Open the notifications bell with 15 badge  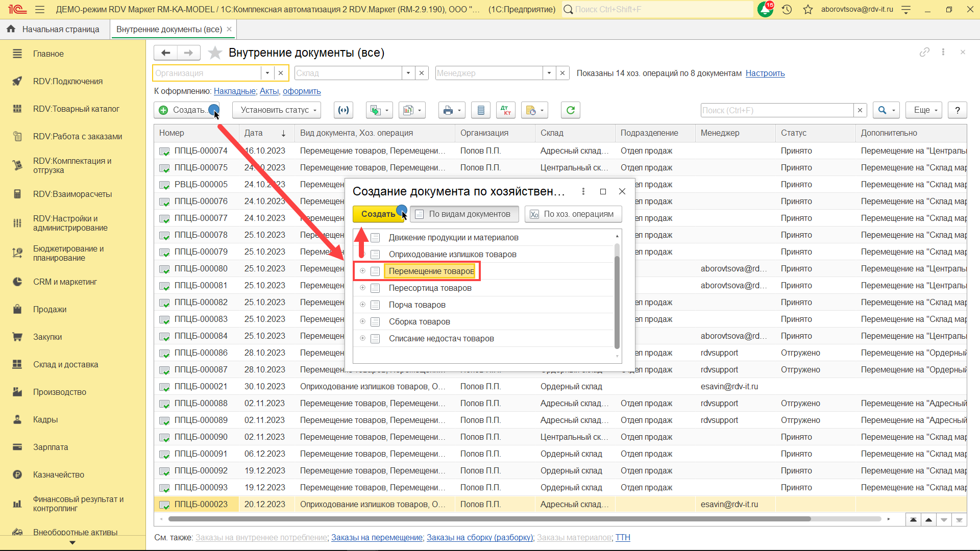click(765, 9)
